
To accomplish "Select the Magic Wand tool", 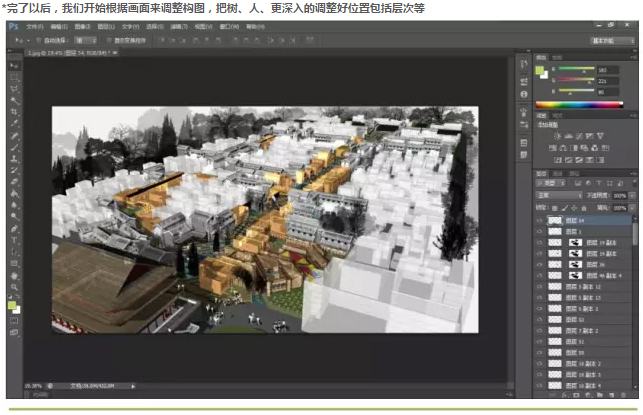I will click(14, 100).
